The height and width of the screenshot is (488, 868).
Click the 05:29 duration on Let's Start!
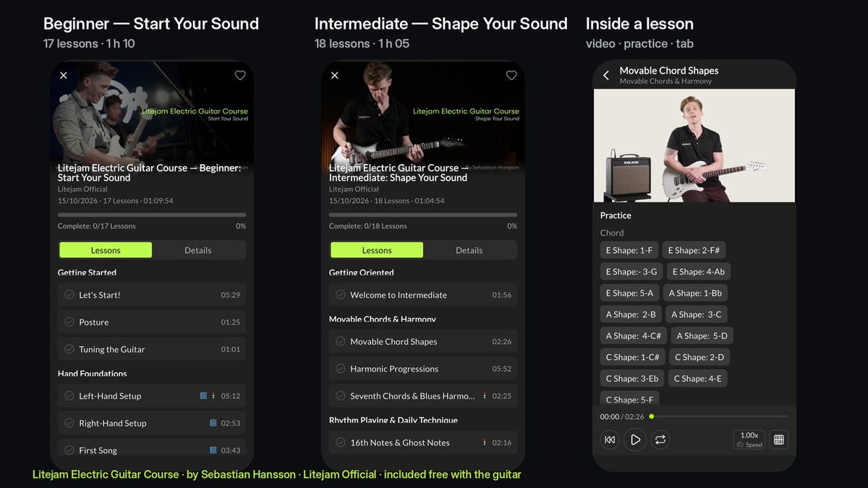pos(231,295)
